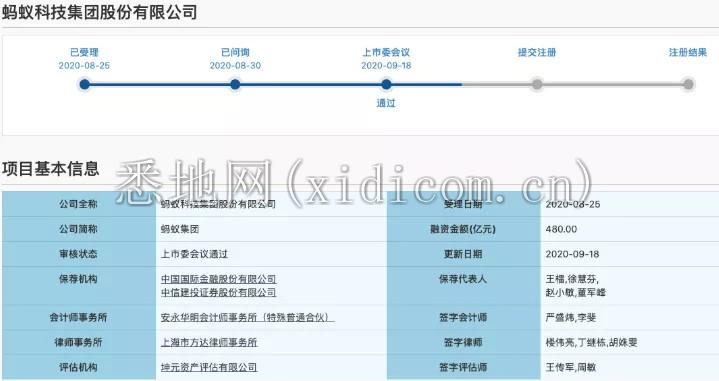Click the 融资金额(亿元) label

pos(463,229)
